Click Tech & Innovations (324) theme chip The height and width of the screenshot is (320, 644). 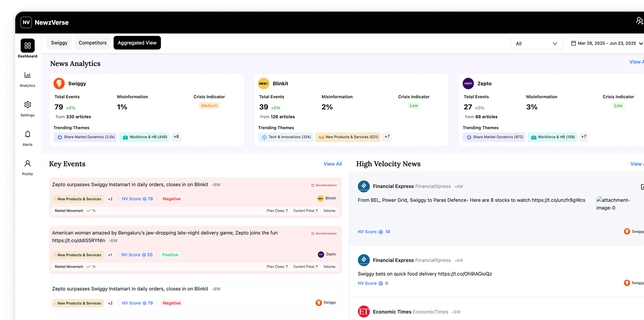click(286, 137)
